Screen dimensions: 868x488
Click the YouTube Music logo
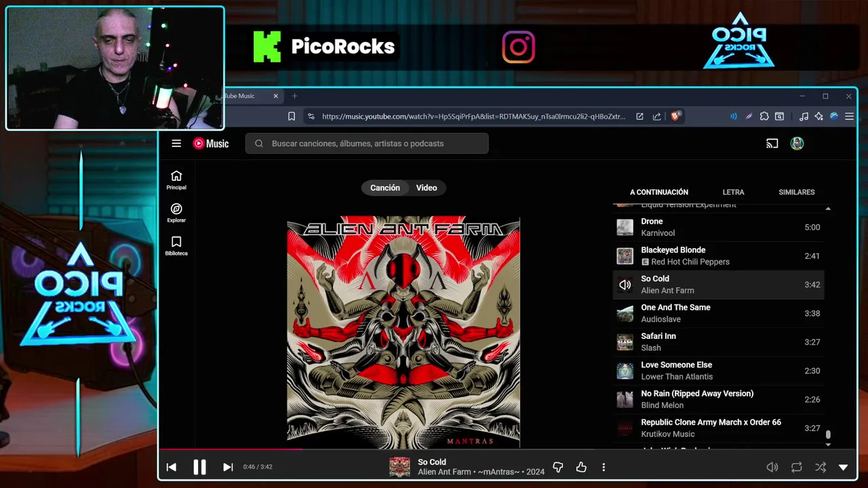tap(211, 143)
